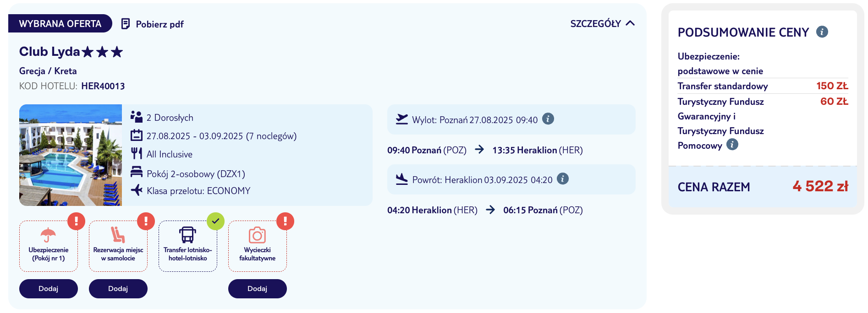This screenshot has height=313, width=868.
Task: Toggle the Transfer lotnisko-hotel-lotnisko bus option
Action: pos(188,246)
